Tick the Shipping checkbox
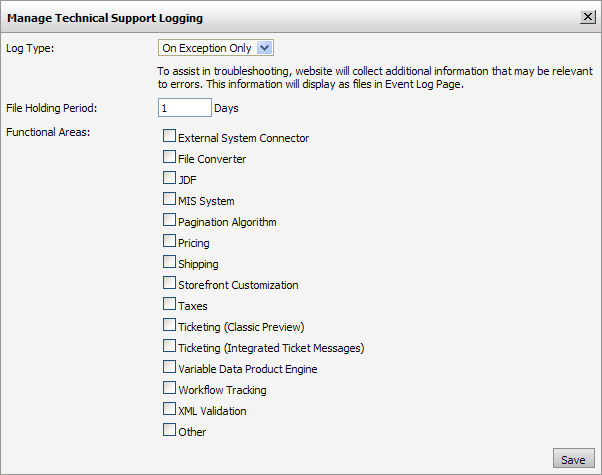This screenshot has height=475, width=602. coord(169,262)
